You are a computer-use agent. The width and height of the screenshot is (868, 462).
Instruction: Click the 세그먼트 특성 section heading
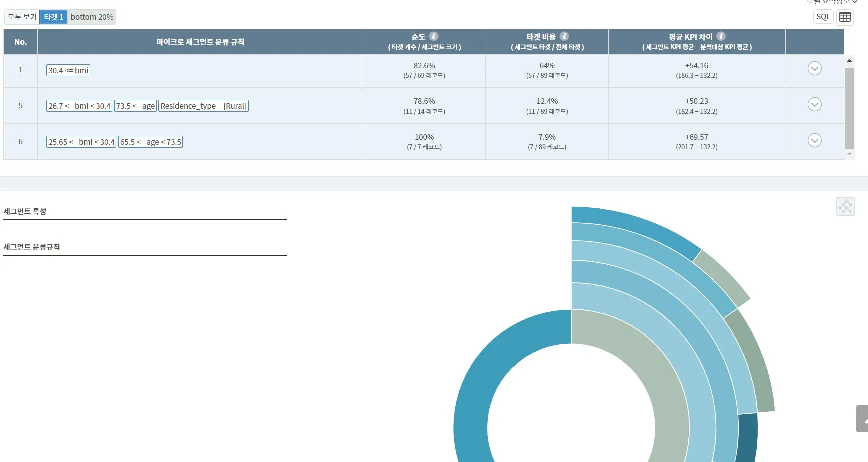[25, 211]
